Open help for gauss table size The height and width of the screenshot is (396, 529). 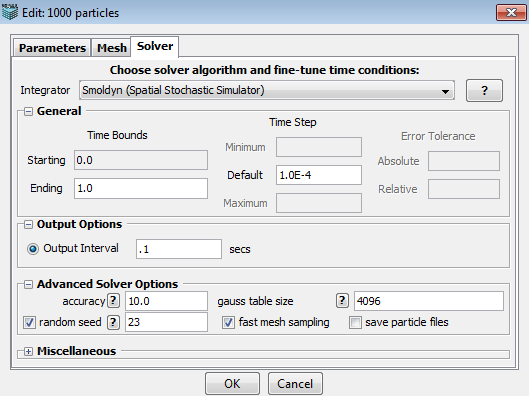point(342,301)
